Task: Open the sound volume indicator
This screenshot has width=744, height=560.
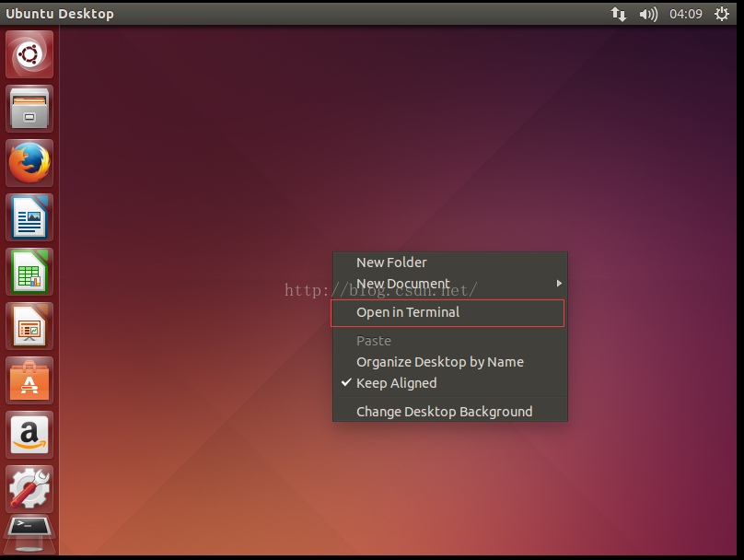Action: coord(648,14)
